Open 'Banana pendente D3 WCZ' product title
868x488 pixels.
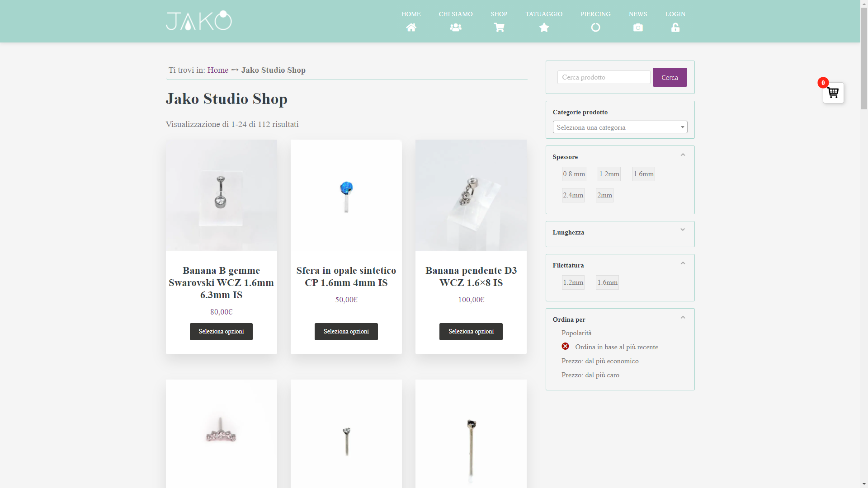point(471,277)
